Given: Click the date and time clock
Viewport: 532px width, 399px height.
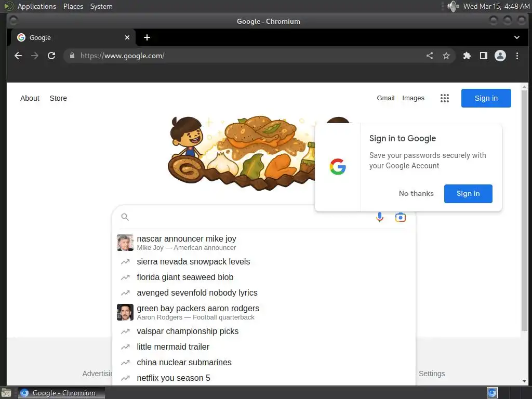Looking at the screenshot, I should coord(496,6).
